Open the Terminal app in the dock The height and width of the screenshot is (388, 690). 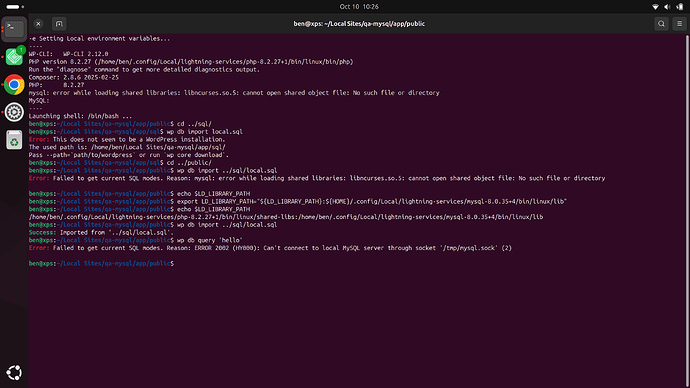click(x=14, y=29)
